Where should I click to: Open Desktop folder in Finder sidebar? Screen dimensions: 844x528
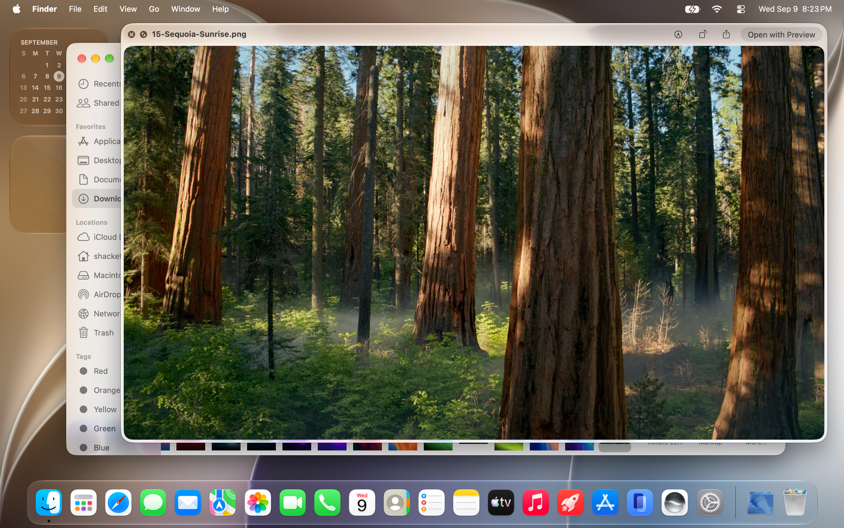[x=99, y=160]
